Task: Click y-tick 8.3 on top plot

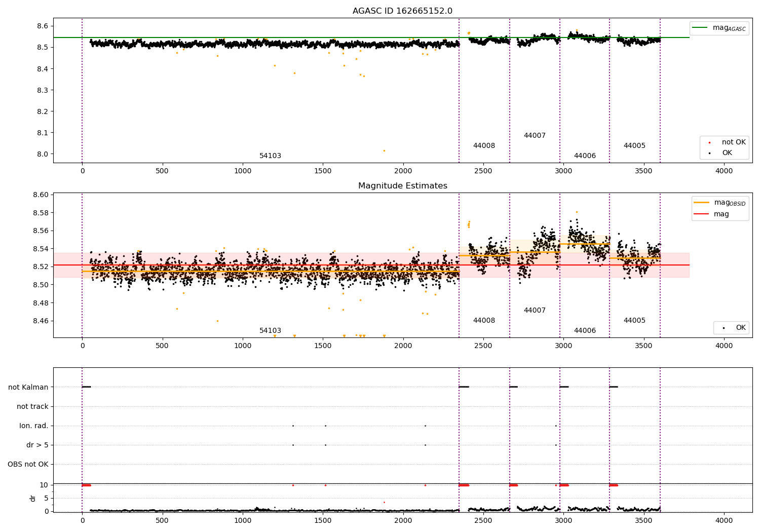Action: click(x=43, y=90)
